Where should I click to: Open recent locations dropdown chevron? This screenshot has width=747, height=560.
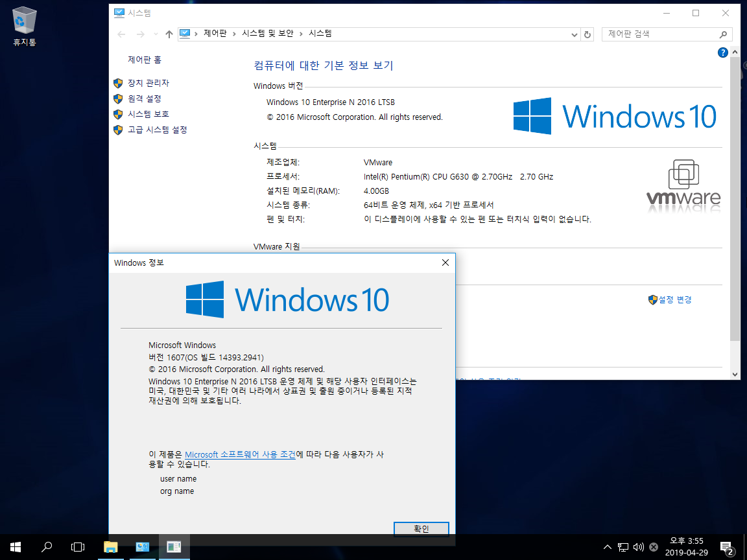[x=156, y=34]
